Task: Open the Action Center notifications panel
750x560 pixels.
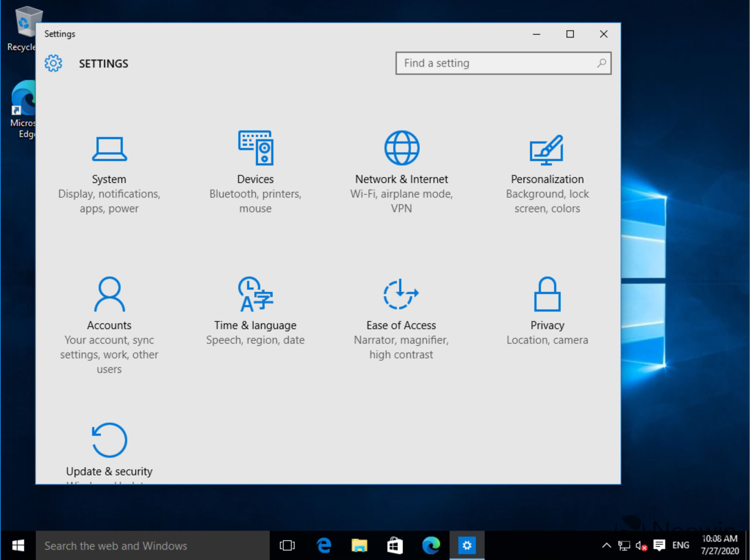Action: coord(660,545)
